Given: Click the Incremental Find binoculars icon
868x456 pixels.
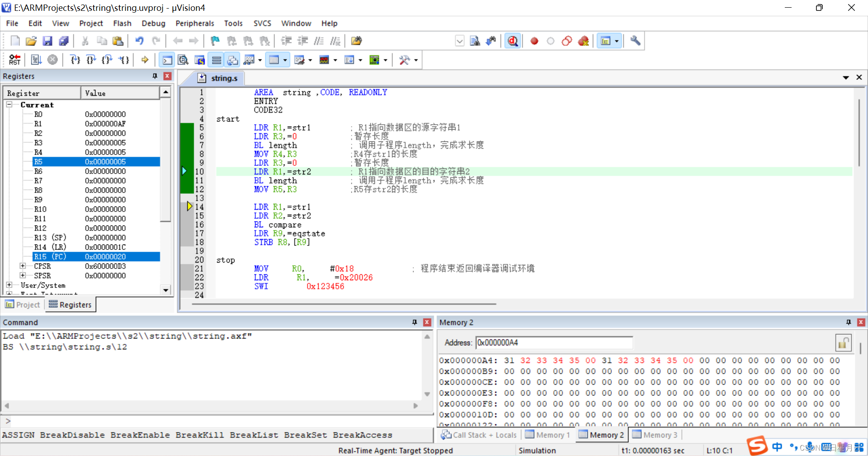Looking at the screenshot, I should 491,41.
